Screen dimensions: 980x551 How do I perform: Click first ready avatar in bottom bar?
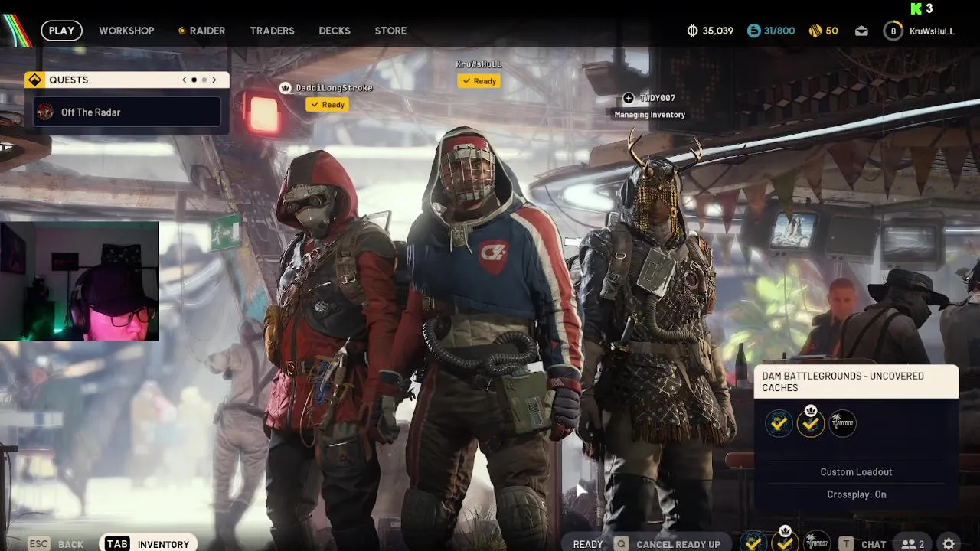pyautogui.click(x=753, y=543)
